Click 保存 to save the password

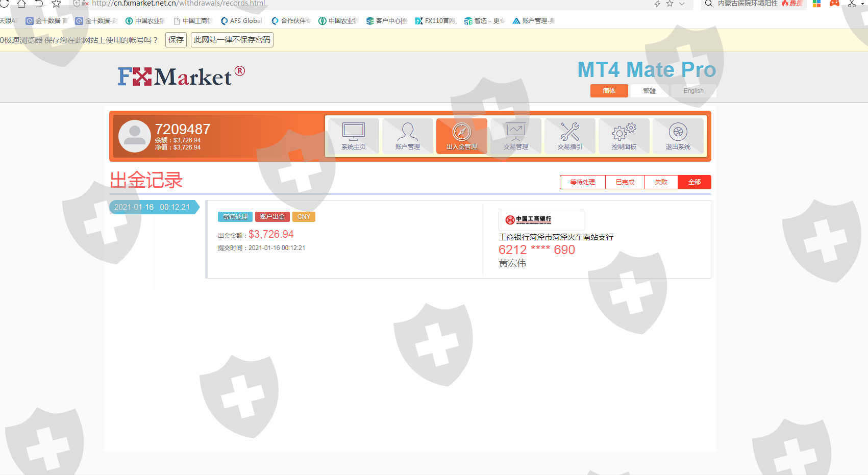pyautogui.click(x=176, y=40)
